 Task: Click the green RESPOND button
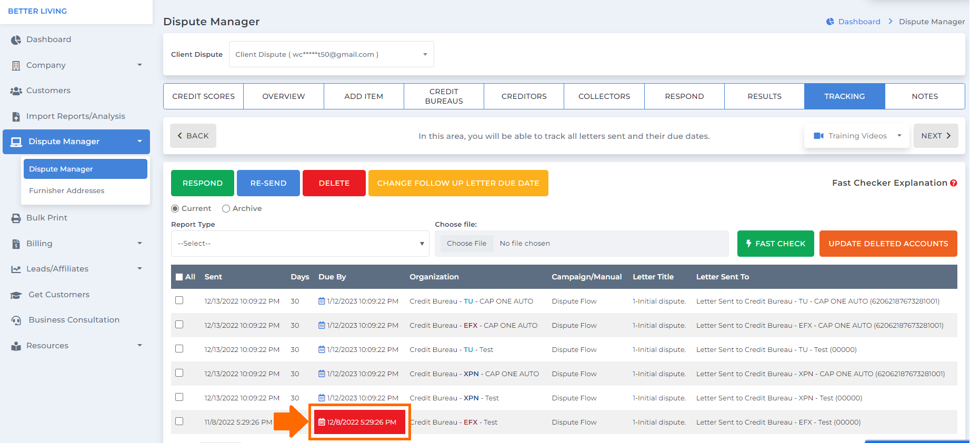(203, 183)
